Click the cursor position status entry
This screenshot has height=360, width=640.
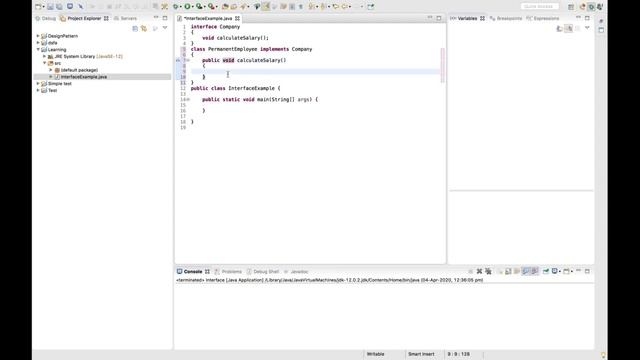pos(459,354)
